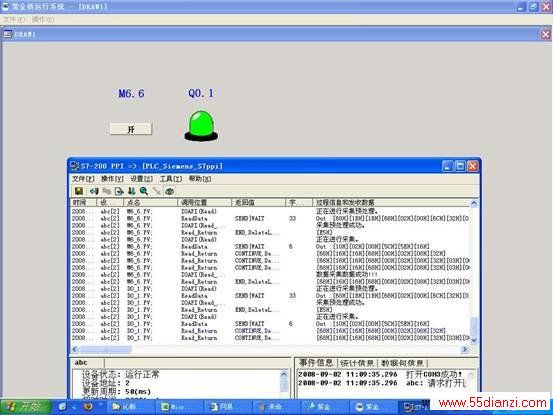Click the greyed-out pen icon in toolbar
553x415 pixels.
click(x=157, y=191)
